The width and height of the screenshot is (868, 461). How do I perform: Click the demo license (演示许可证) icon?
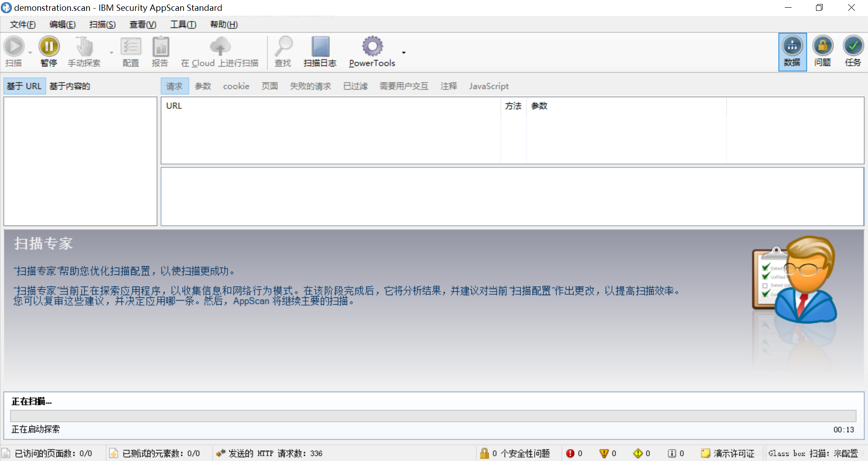(705, 453)
